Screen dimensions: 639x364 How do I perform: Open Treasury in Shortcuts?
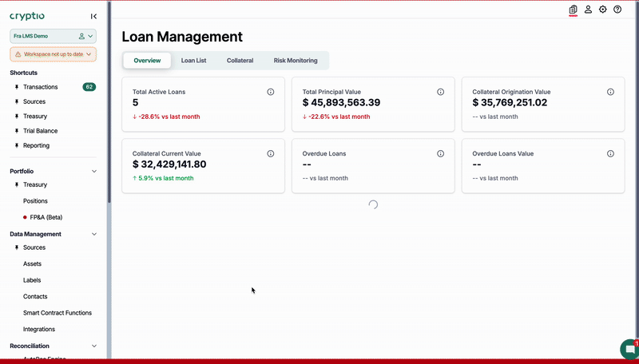pyautogui.click(x=35, y=117)
